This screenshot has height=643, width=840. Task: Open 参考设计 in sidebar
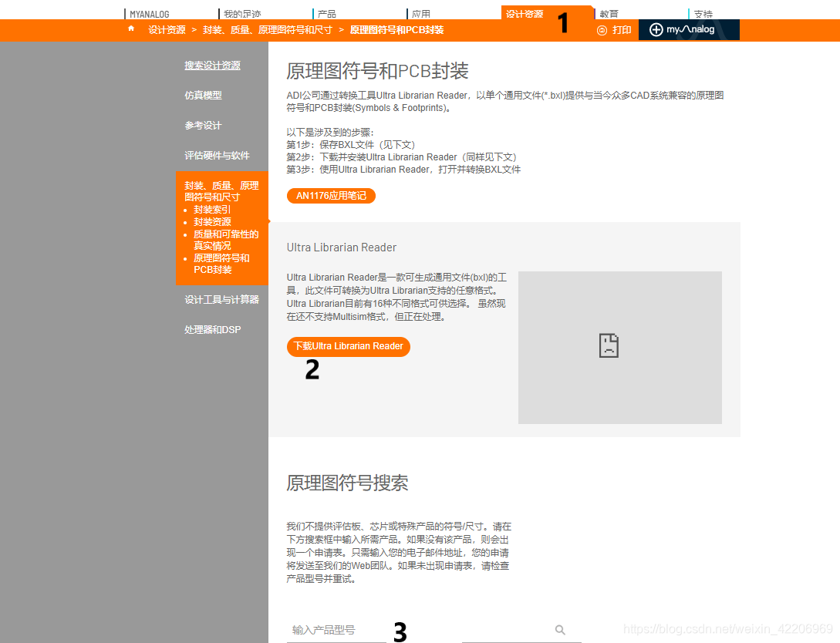pos(203,125)
